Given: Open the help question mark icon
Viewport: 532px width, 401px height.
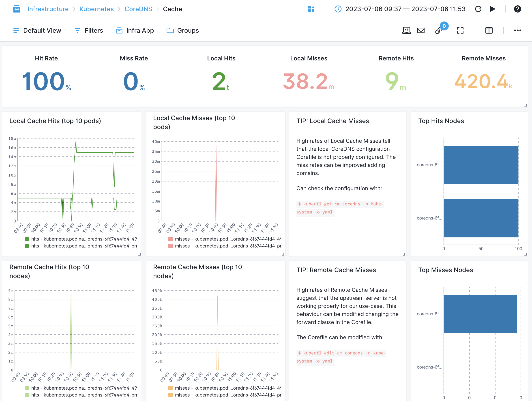Looking at the screenshot, I should (517, 9).
